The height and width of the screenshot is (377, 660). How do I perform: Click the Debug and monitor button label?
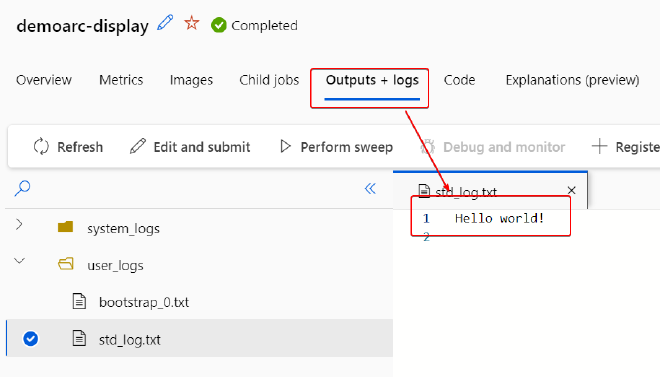504,147
